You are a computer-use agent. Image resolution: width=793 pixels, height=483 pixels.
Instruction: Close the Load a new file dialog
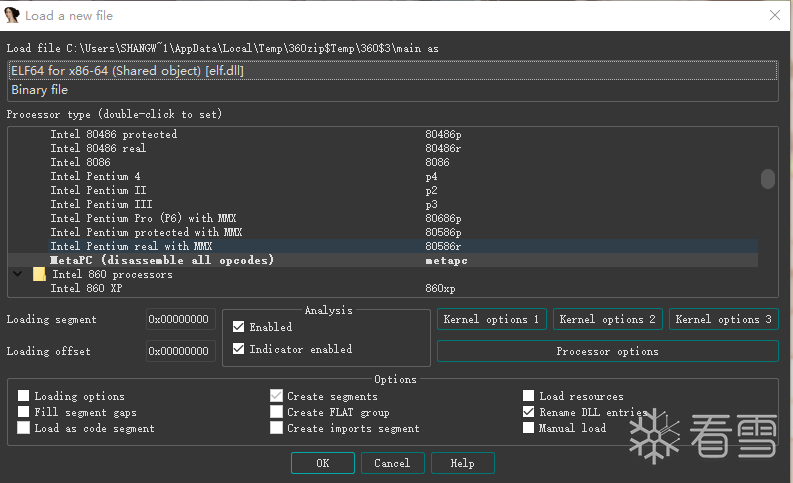[x=775, y=15]
